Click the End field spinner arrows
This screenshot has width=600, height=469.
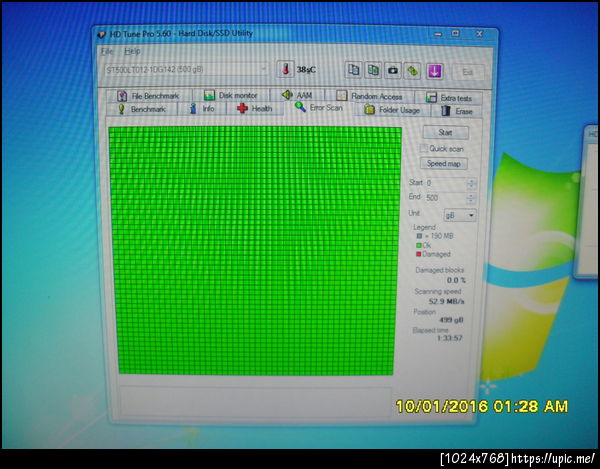pos(471,198)
